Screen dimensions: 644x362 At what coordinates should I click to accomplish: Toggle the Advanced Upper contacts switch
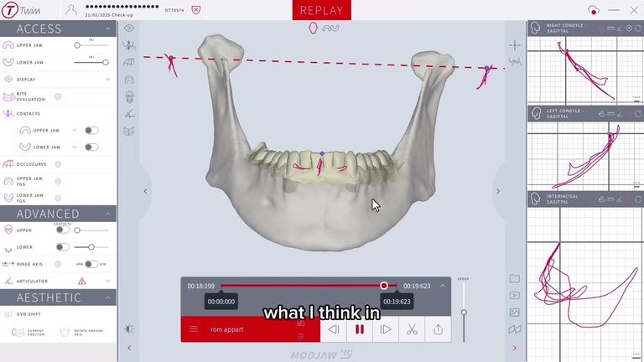(62, 230)
